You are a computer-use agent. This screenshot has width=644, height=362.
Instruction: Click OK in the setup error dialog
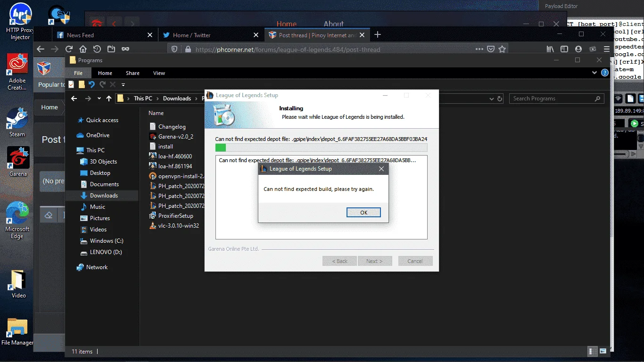pyautogui.click(x=363, y=212)
